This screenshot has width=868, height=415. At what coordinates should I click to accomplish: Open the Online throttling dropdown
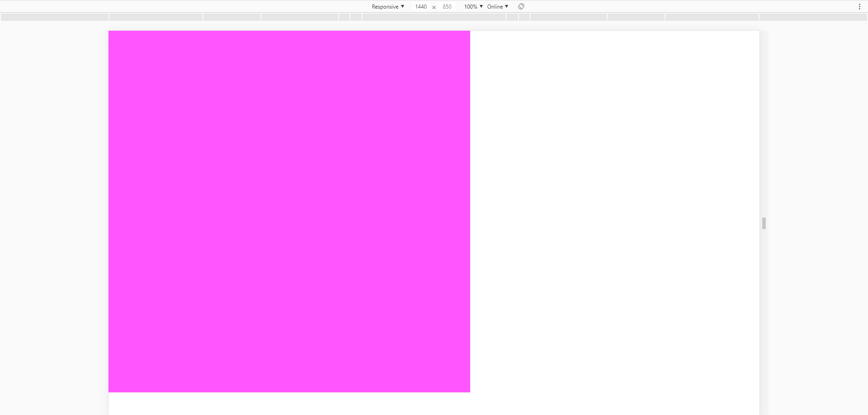[497, 6]
